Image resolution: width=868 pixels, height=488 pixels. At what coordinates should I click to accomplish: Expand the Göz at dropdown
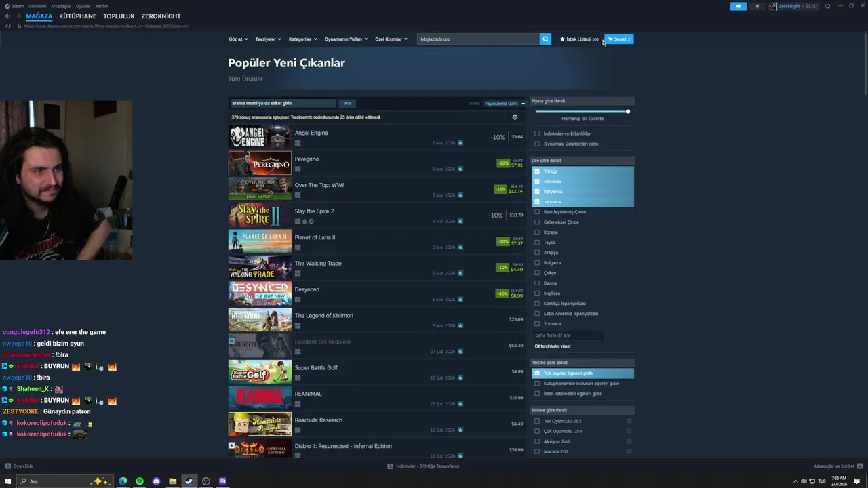pyautogui.click(x=238, y=39)
